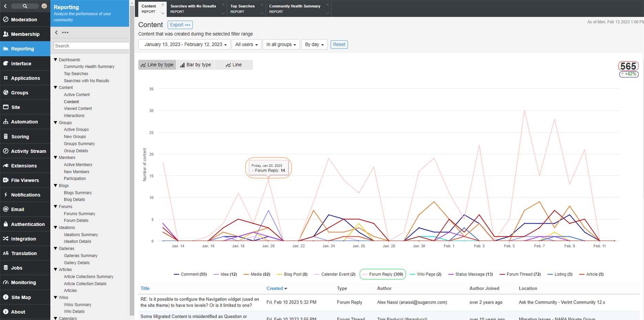
Task: Open File Viewers section
Action: (25, 180)
